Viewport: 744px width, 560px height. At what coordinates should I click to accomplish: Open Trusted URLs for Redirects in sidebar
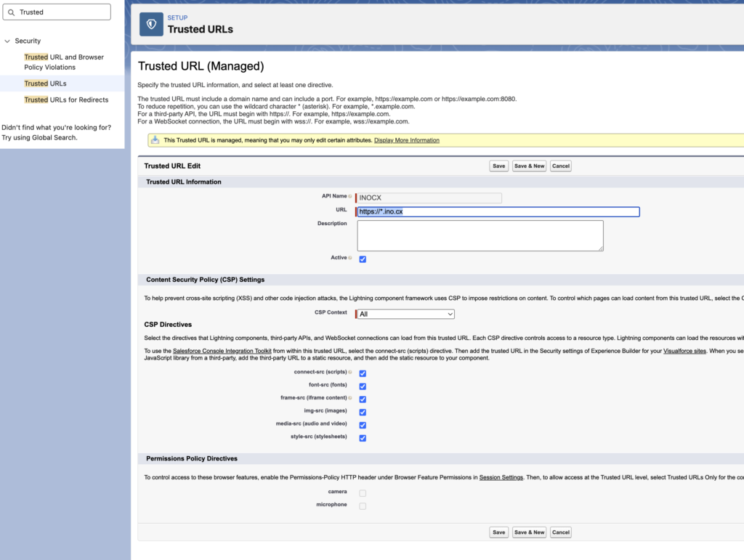click(x=66, y=100)
